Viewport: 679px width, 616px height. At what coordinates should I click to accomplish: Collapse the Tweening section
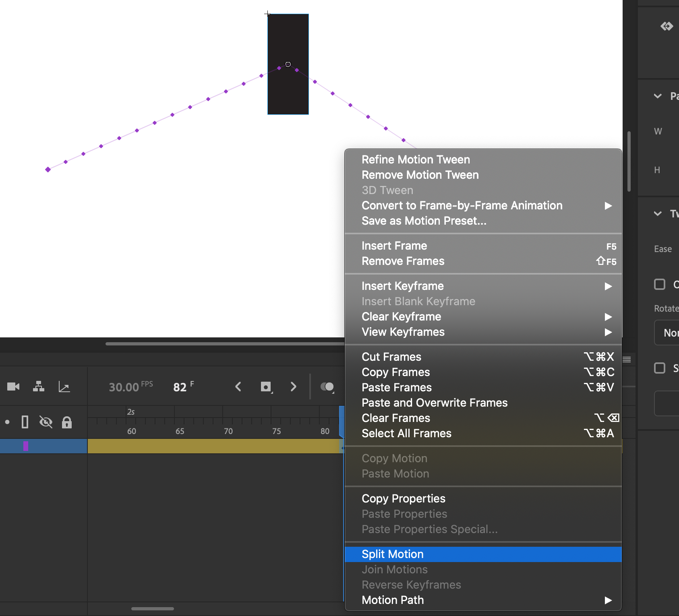tap(658, 214)
